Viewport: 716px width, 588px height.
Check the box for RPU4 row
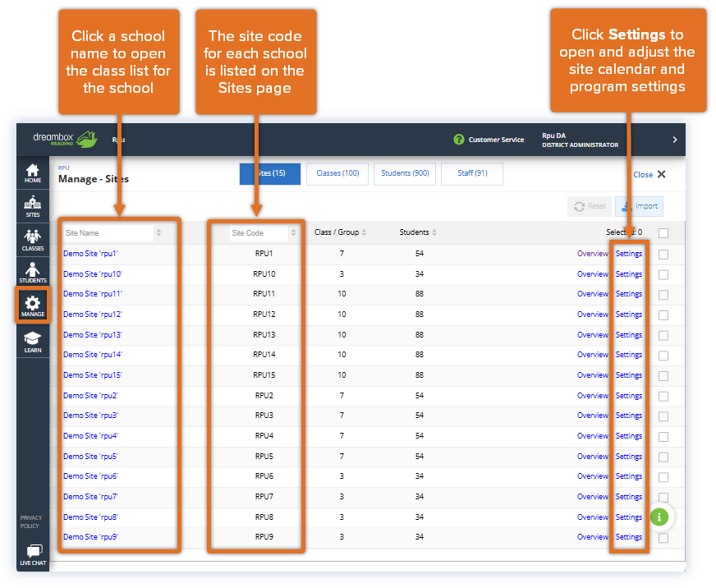coord(663,437)
